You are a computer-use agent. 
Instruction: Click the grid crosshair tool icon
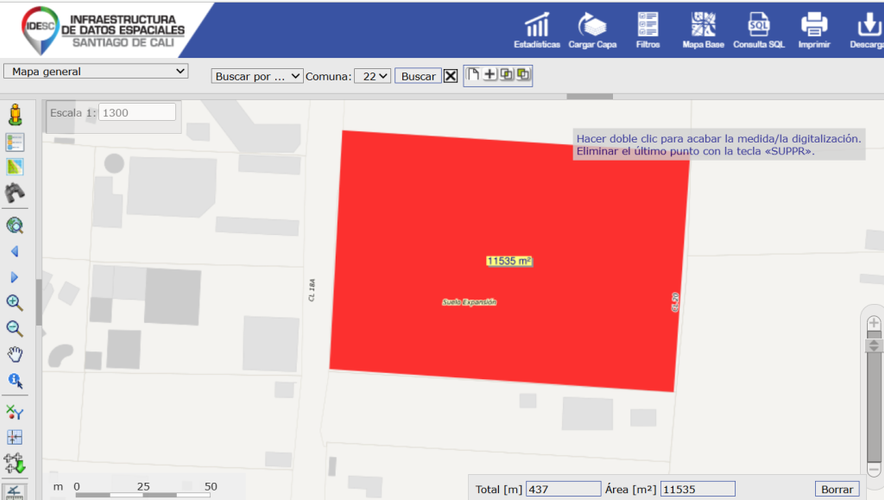click(x=15, y=437)
